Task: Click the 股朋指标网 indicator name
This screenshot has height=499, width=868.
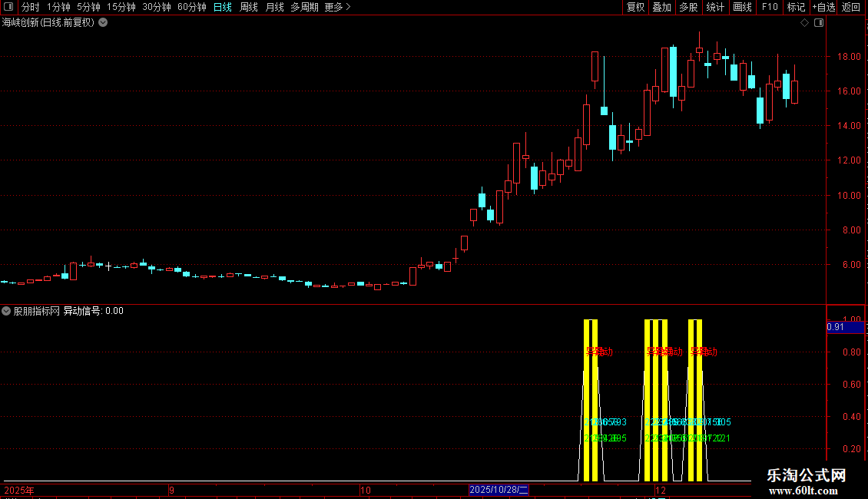Action: coord(37,311)
